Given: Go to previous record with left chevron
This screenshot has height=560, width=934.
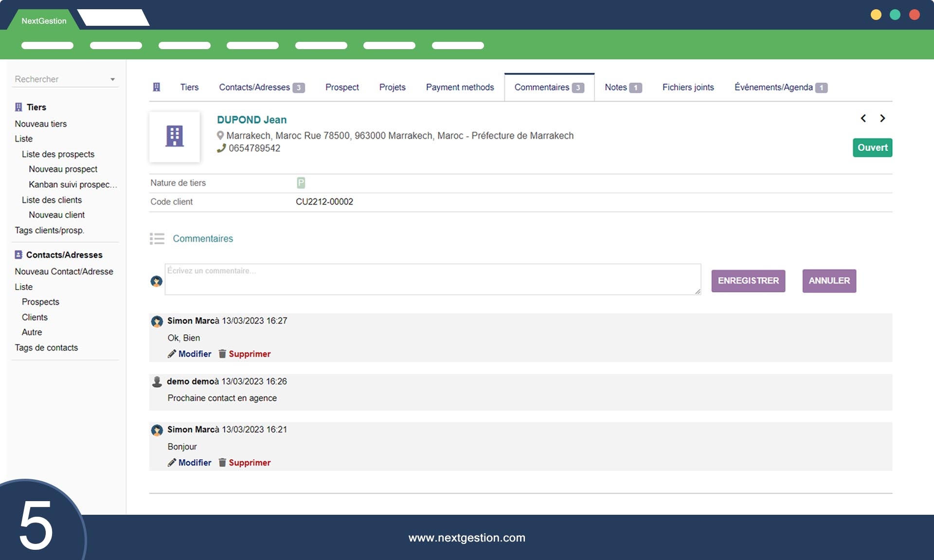Looking at the screenshot, I should (x=863, y=118).
